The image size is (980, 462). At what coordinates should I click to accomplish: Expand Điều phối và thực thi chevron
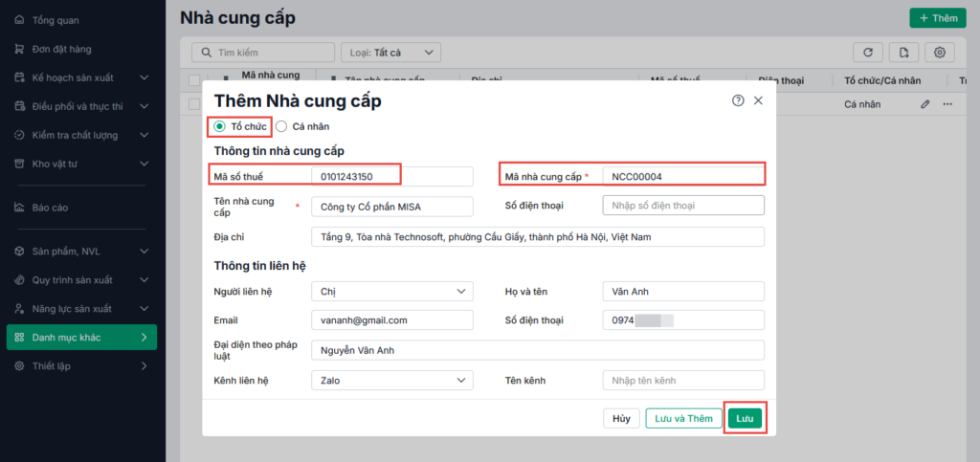point(145,107)
